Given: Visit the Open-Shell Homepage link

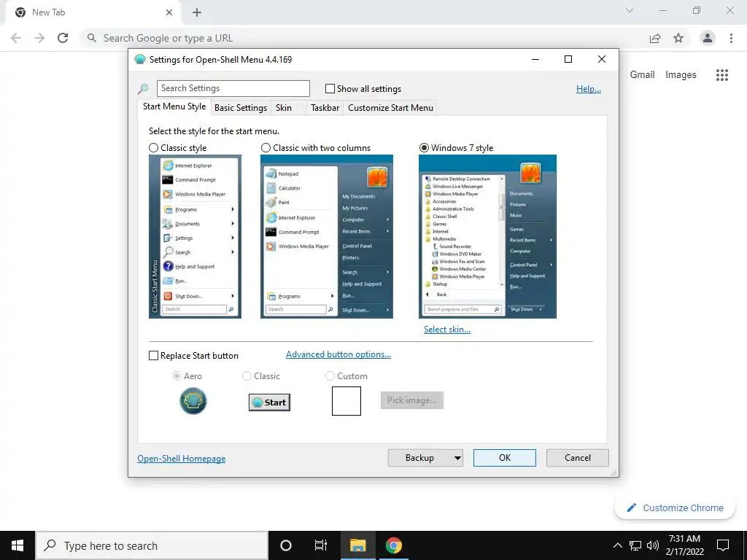Looking at the screenshot, I should [x=182, y=459].
